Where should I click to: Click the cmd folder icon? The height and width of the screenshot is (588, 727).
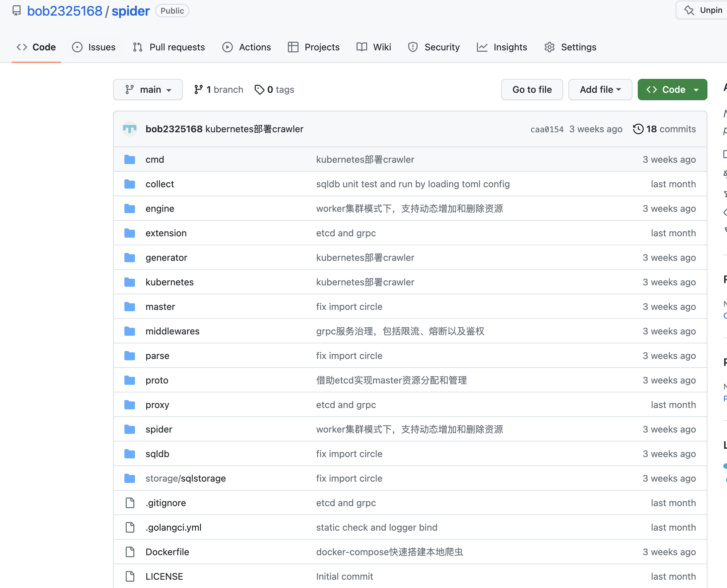tap(129, 159)
